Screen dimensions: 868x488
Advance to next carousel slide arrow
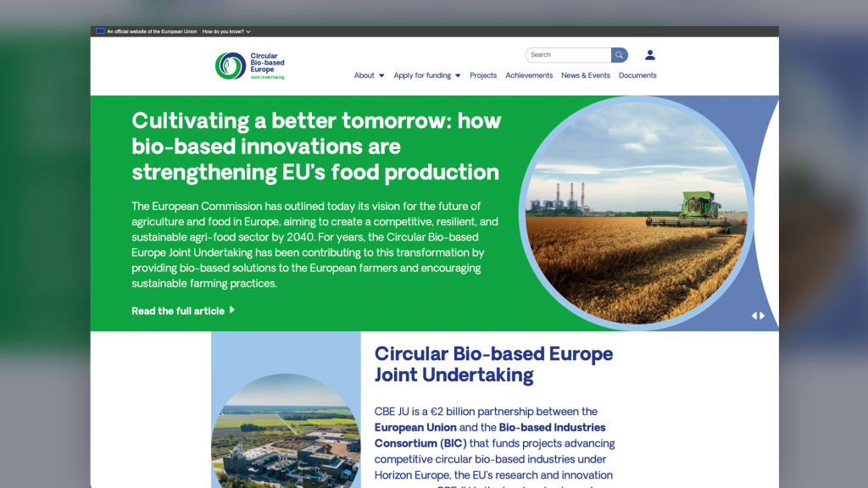(x=762, y=316)
